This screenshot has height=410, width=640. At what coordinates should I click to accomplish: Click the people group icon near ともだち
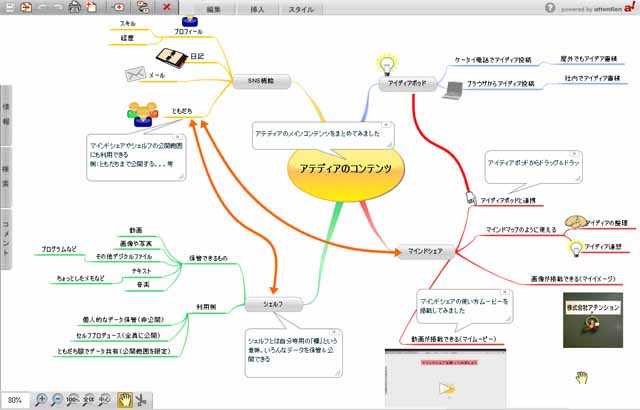click(x=142, y=114)
